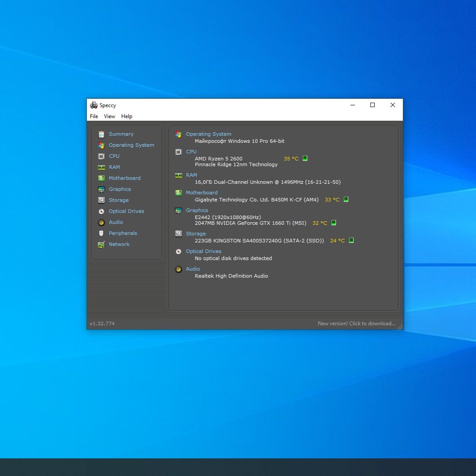
Task: Click the Operating System Windows flag sidebar icon
Action: tap(101, 145)
